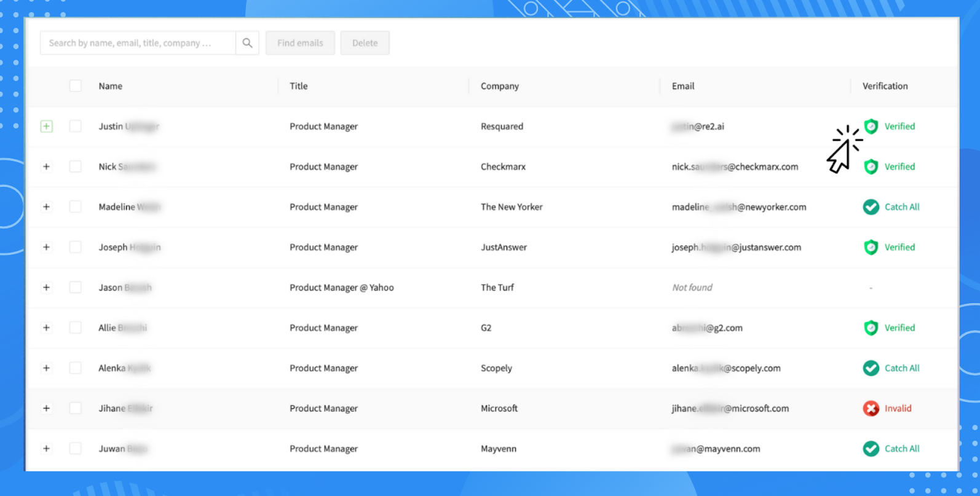Expand Jason's row details
980x496 pixels.
point(46,288)
